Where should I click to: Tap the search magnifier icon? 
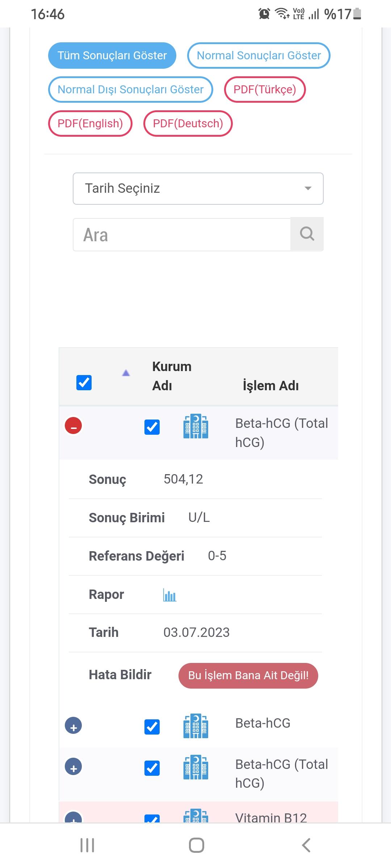307,234
